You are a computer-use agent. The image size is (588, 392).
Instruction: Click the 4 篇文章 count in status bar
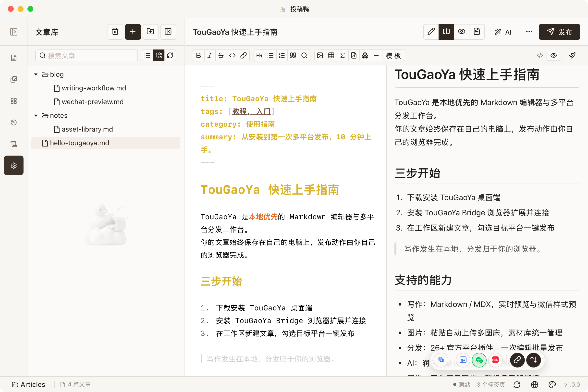(x=75, y=384)
